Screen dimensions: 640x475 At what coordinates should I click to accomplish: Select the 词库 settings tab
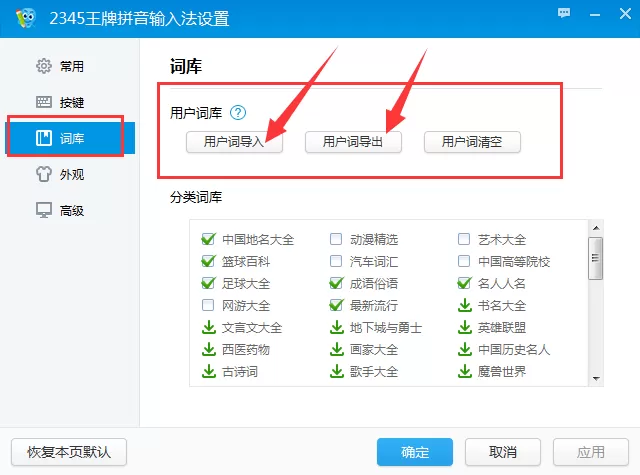(70, 138)
